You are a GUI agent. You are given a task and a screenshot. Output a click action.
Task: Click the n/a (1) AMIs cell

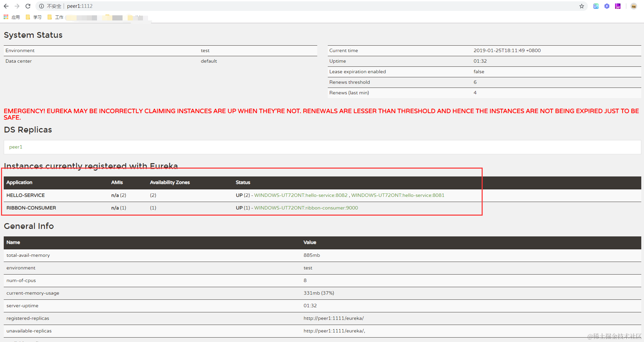(x=119, y=208)
